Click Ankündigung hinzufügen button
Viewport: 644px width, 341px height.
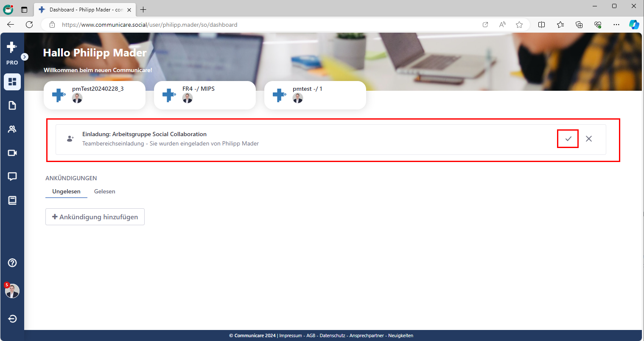click(95, 217)
